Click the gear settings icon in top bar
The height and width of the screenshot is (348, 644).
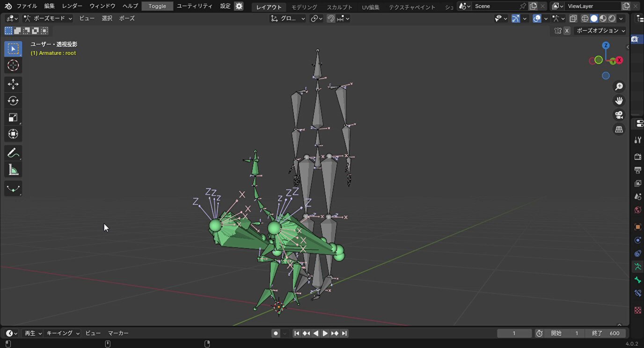(x=239, y=6)
